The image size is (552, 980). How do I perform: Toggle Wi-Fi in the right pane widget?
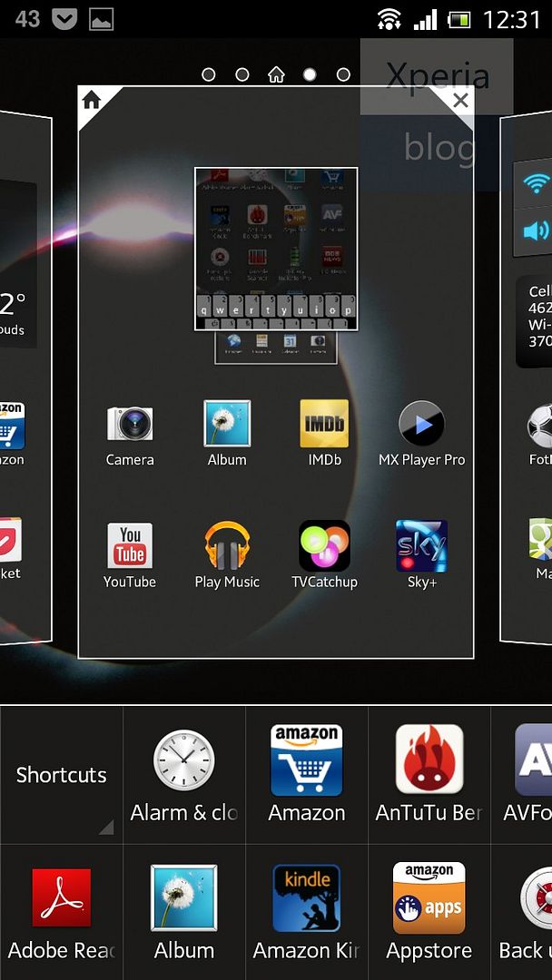(x=535, y=184)
